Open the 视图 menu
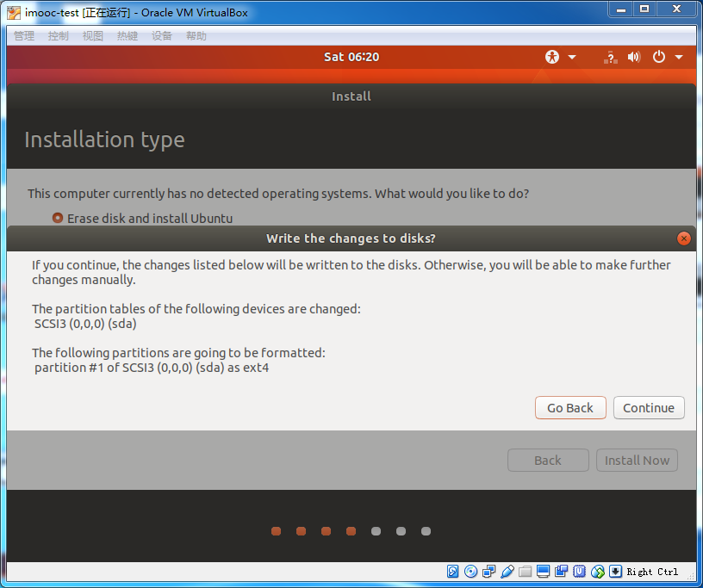 click(93, 36)
